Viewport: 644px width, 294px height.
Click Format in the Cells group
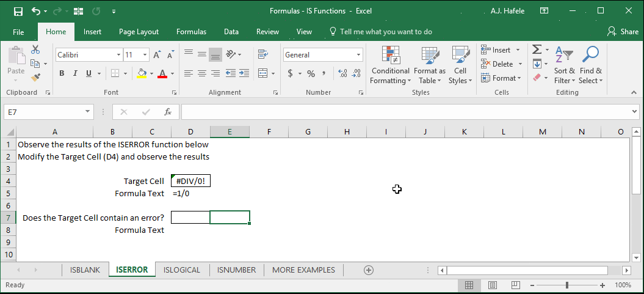tap(501, 78)
